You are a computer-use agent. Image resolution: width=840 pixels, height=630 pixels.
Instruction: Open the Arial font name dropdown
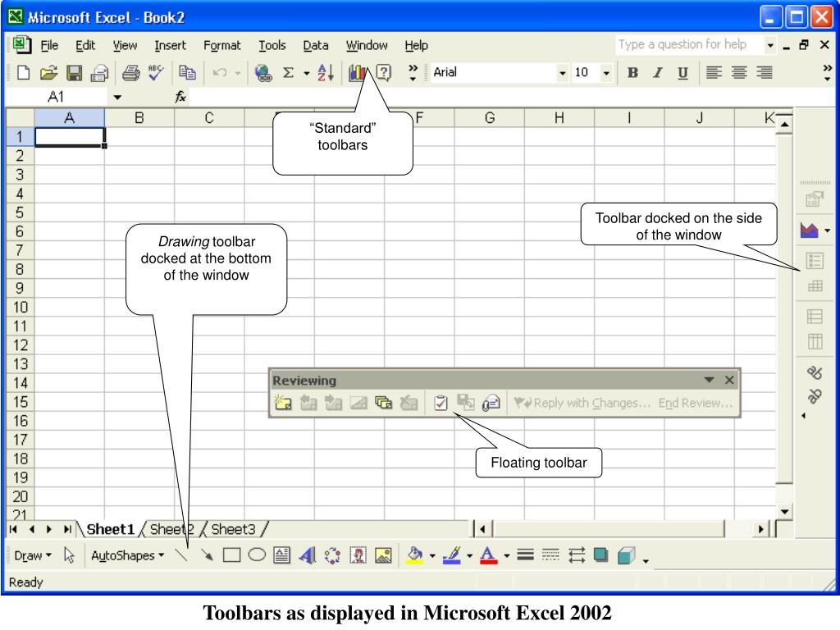coord(562,72)
